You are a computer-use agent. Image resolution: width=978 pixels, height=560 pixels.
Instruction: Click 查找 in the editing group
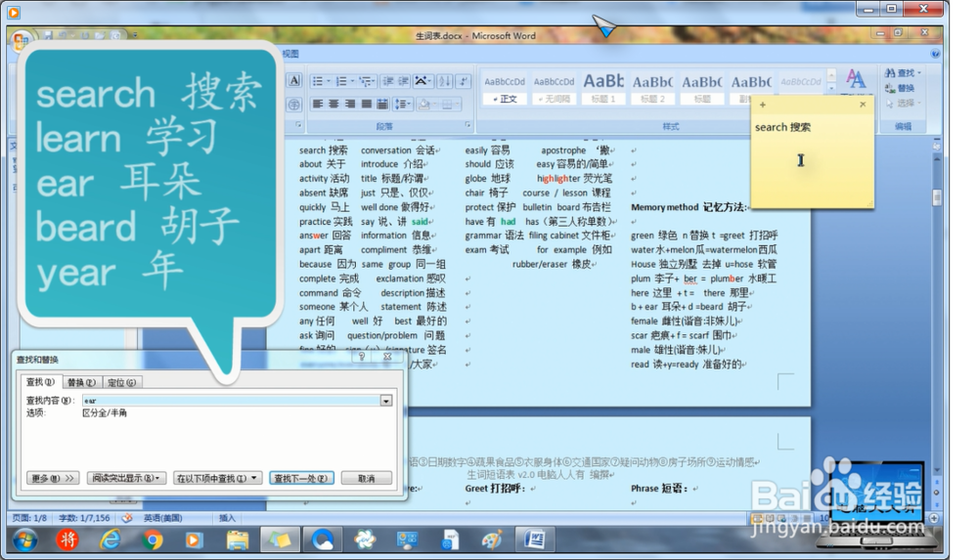pos(902,73)
